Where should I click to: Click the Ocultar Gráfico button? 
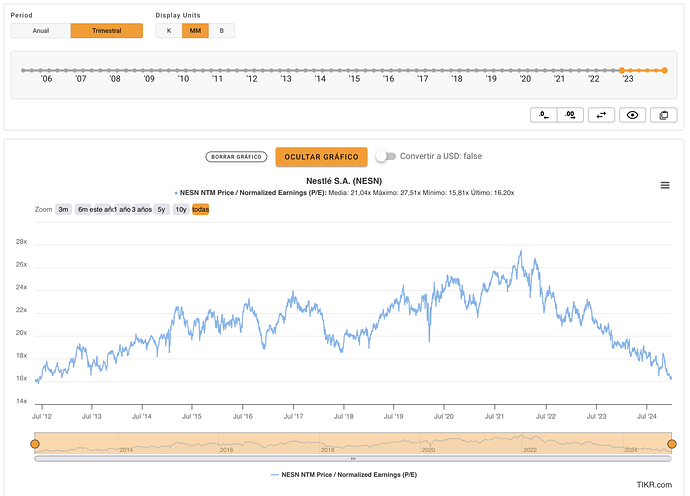point(321,157)
